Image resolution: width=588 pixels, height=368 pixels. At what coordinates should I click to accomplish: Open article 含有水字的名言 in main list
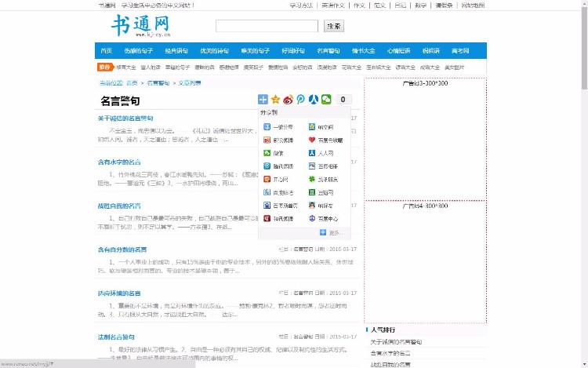[x=119, y=162]
